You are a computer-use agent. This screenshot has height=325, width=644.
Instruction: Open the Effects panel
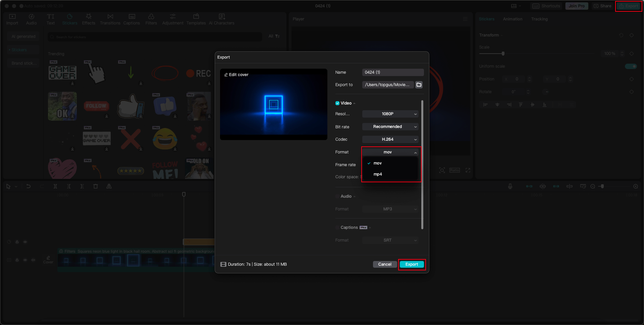(89, 19)
